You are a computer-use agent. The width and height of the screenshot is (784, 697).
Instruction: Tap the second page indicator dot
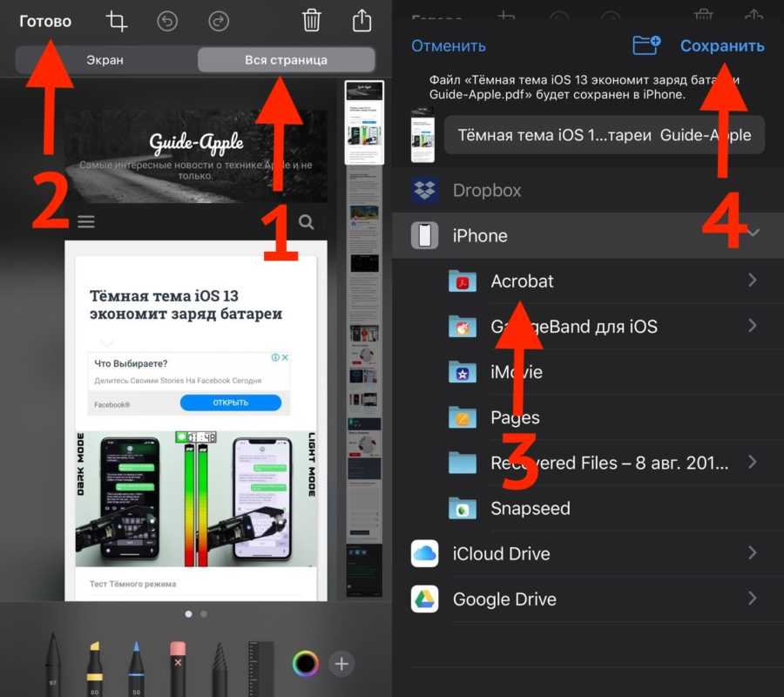click(x=204, y=613)
